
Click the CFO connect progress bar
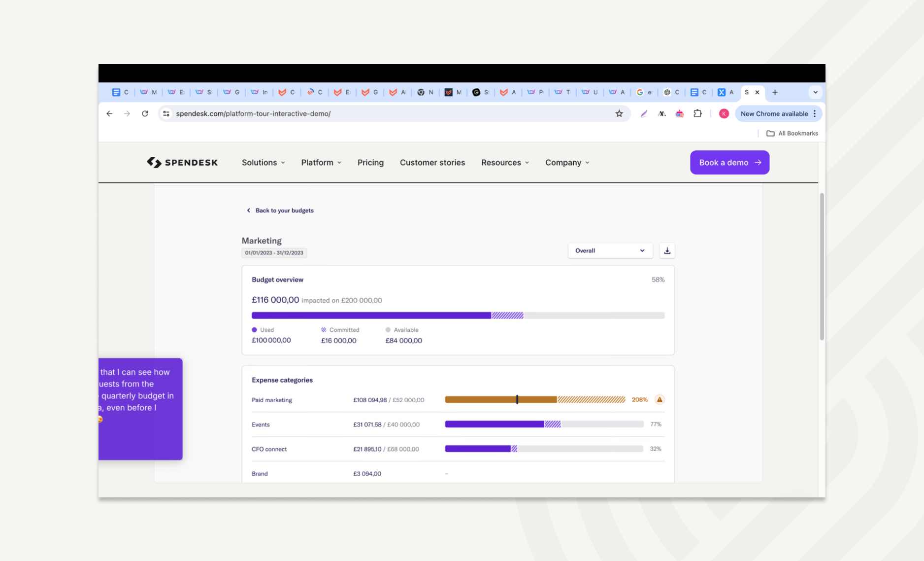[544, 449]
